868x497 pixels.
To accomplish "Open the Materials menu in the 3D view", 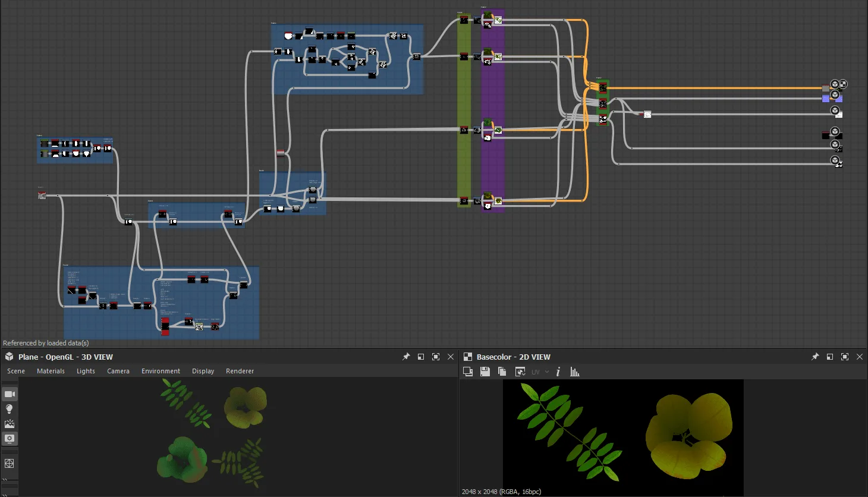I will pos(51,371).
